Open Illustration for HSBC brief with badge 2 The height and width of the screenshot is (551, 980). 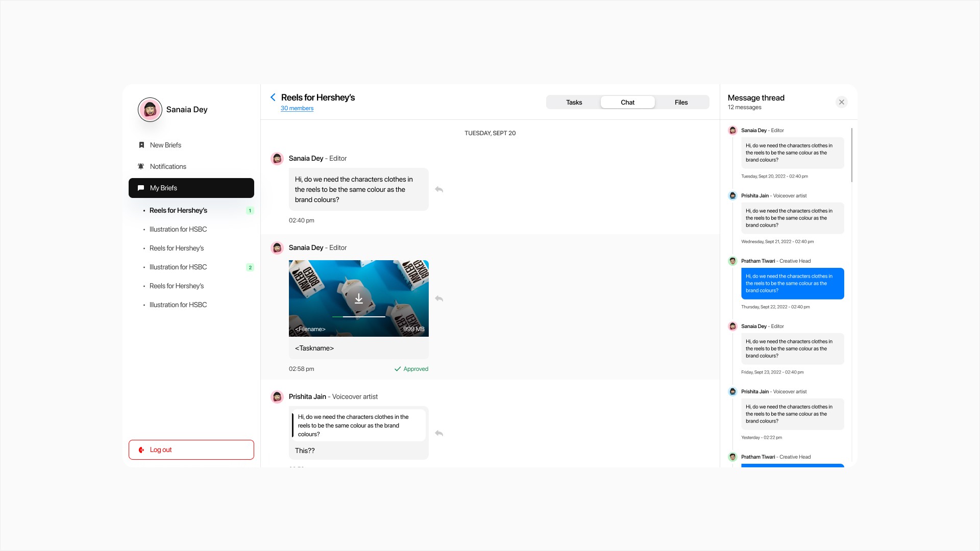[x=178, y=267]
